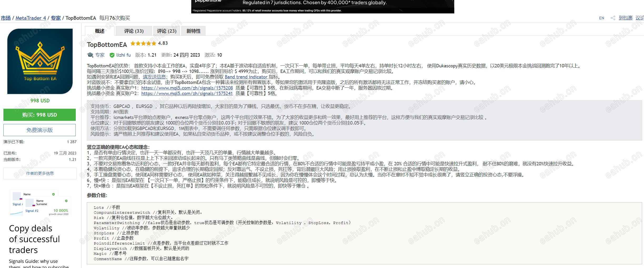Switch page language to EN
The width and height of the screenshot is (644, 268).
(x=601, y=18)
